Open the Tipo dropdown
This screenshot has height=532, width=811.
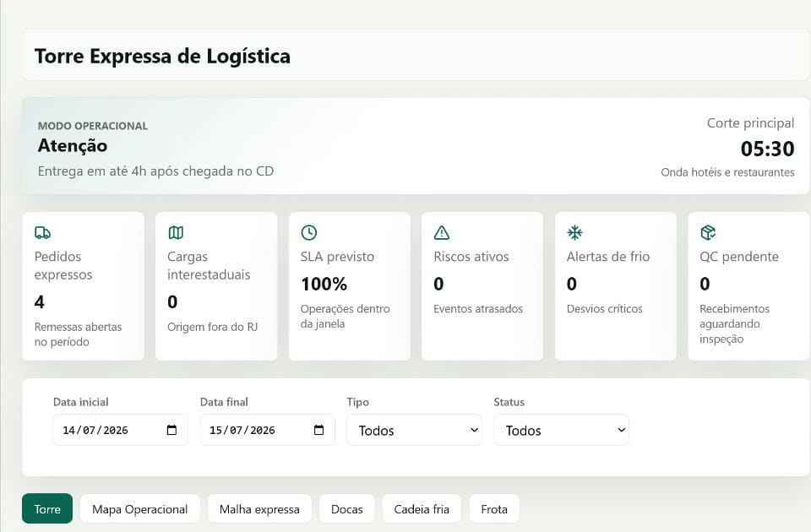pos(414,430)
